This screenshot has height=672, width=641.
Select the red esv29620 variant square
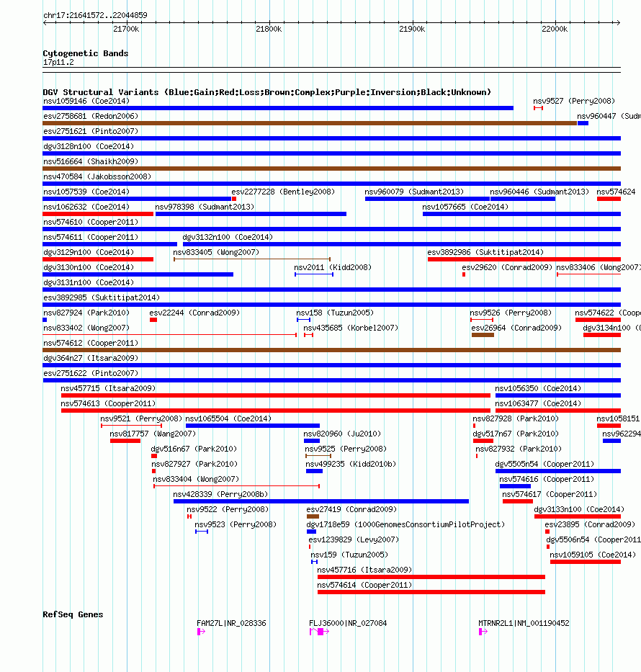[464, 274]
